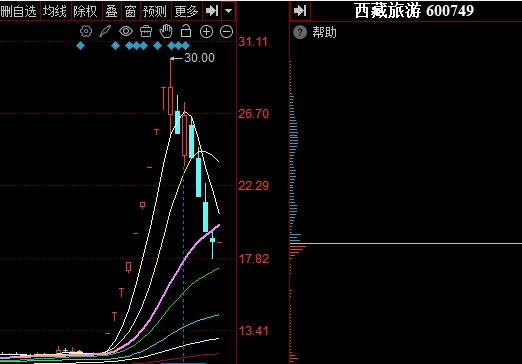Zoom out with the minus icon
Screen dimensions: 522x364
point(227,32)
